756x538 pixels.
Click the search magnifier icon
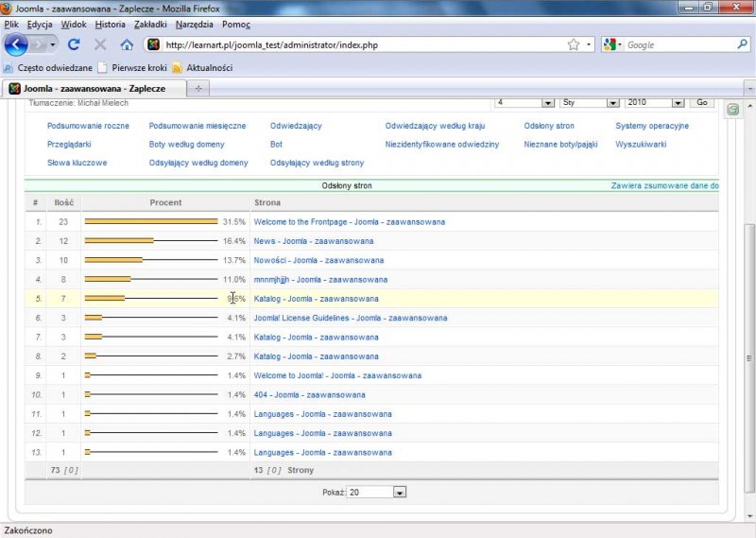click(x=742, y=44)
